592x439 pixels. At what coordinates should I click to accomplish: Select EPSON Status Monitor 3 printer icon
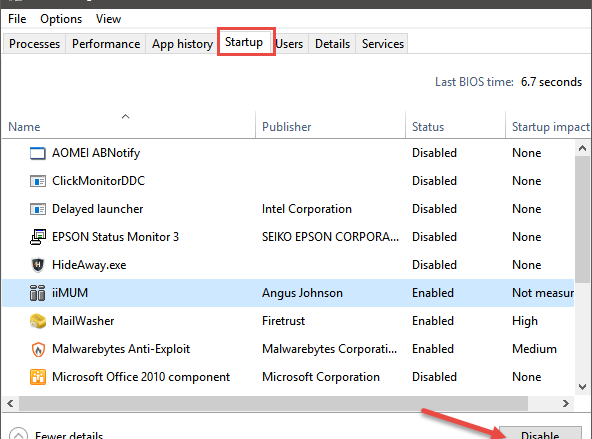37,237
